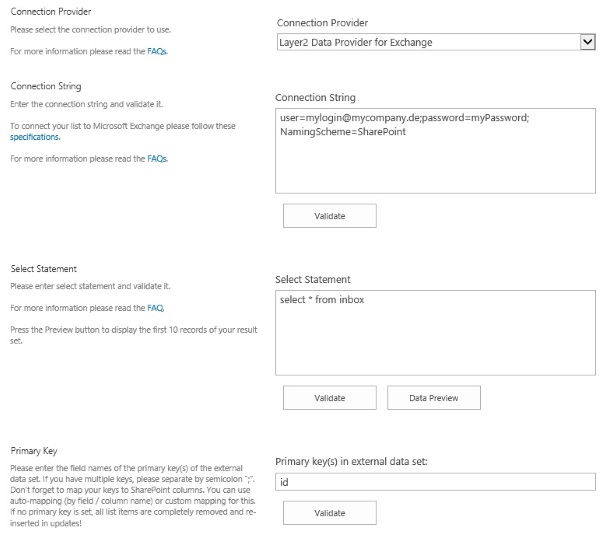Focus the Select Statement text area
600x535 pixels.
pos(435,330)
